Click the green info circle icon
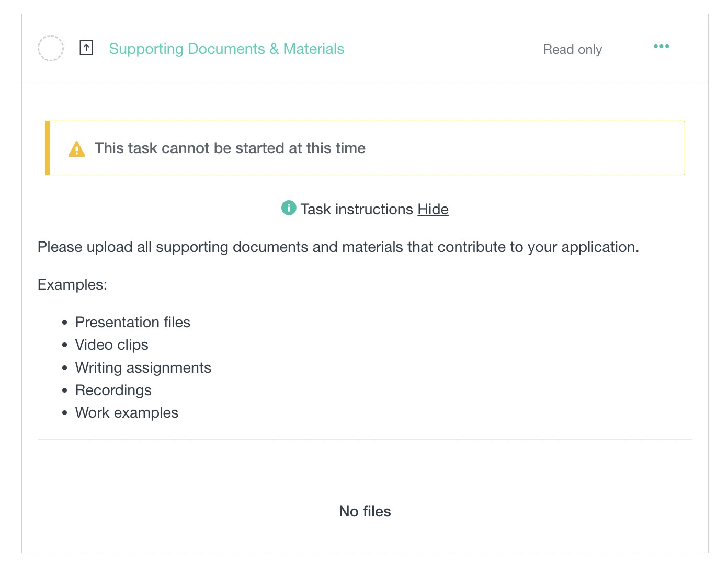This screenshot has width=728, height=575. 289,208
